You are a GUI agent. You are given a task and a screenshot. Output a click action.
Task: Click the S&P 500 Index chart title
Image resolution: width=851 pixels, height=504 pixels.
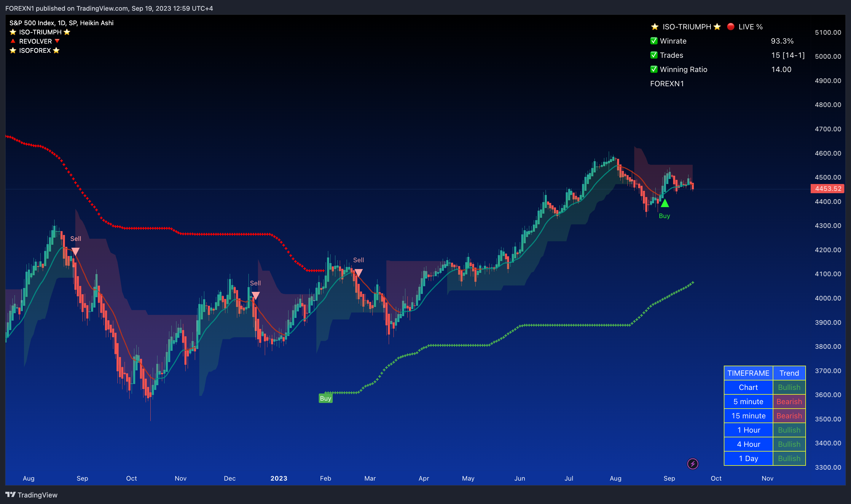pos(61,23)
